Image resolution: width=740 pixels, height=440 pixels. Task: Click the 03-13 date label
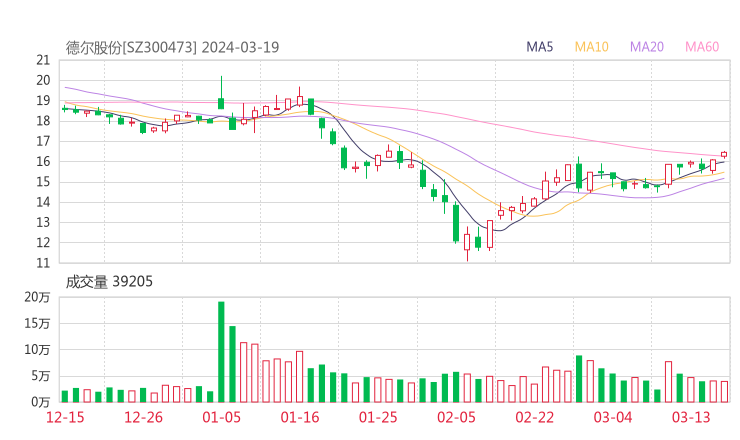coord(691,417)
